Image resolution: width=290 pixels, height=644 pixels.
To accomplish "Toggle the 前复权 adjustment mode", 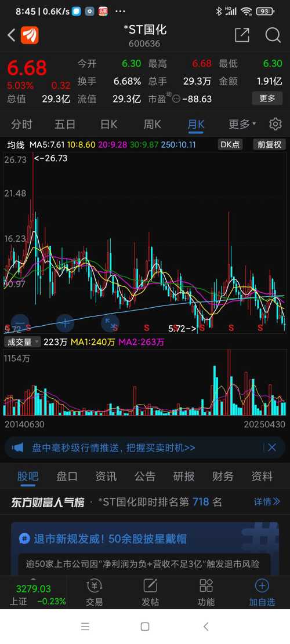I will (x=270, y=144).
